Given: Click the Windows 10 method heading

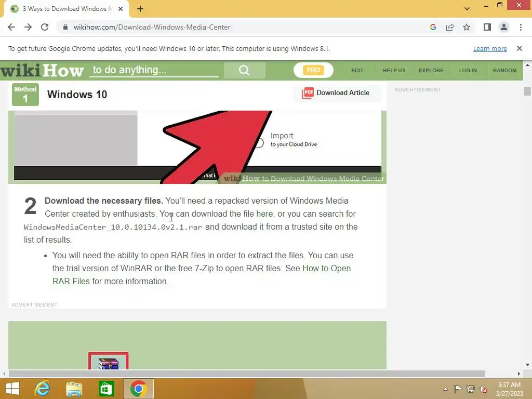Looking at the screenshot, I should [x=77, y=95].
